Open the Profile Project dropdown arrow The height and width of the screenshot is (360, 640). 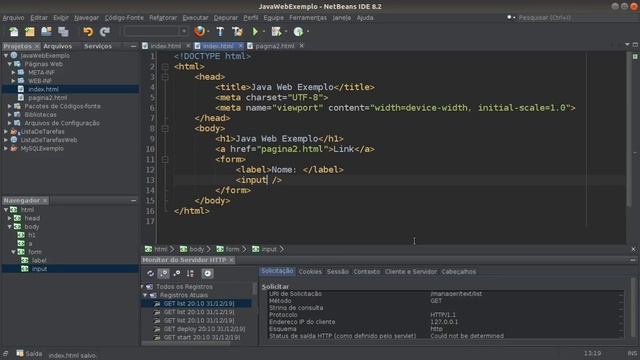[x=307, y=31]
